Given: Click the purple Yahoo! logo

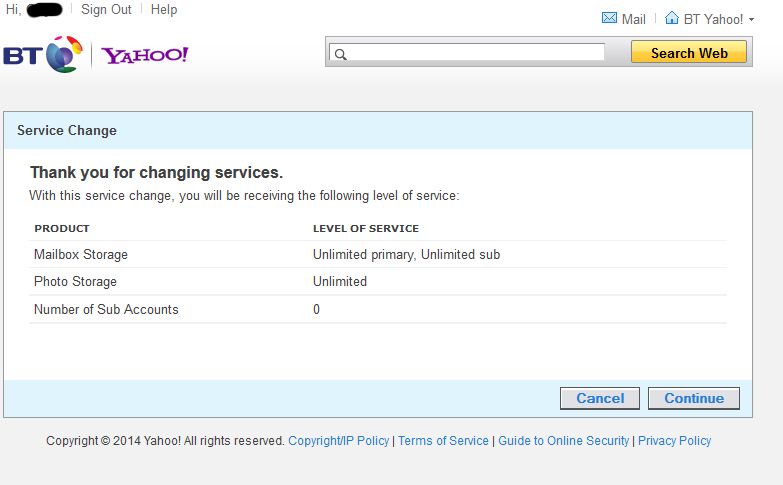Looking at the screenshot, I should pos(144,55).
